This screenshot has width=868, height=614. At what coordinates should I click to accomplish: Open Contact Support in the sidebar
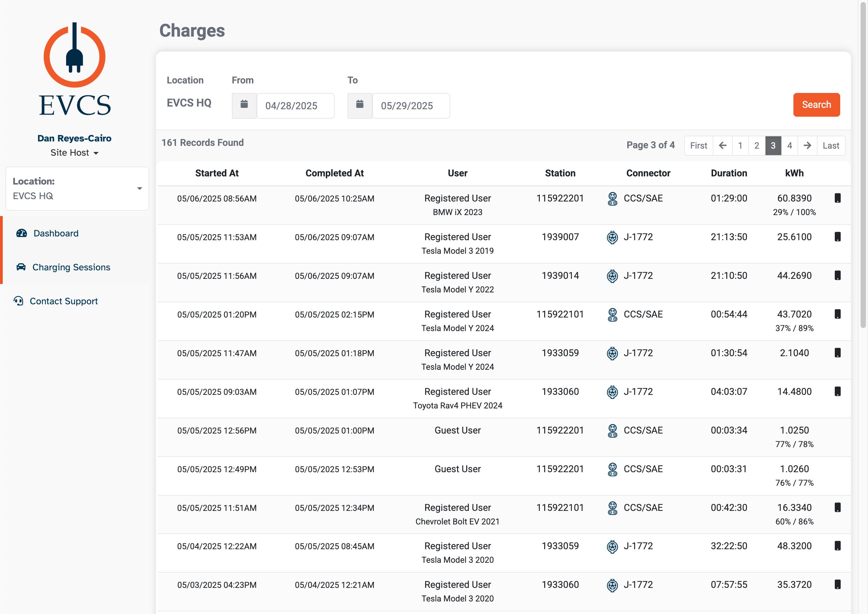point(63,301)
